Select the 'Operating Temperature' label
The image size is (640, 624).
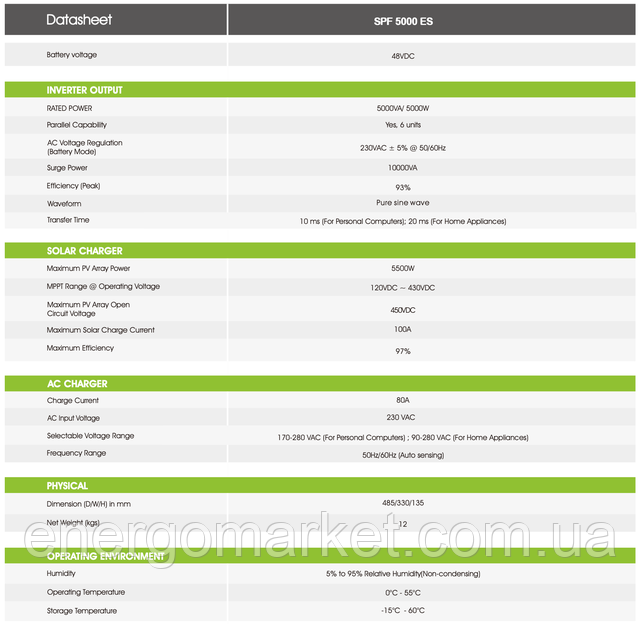coord(86,592)
